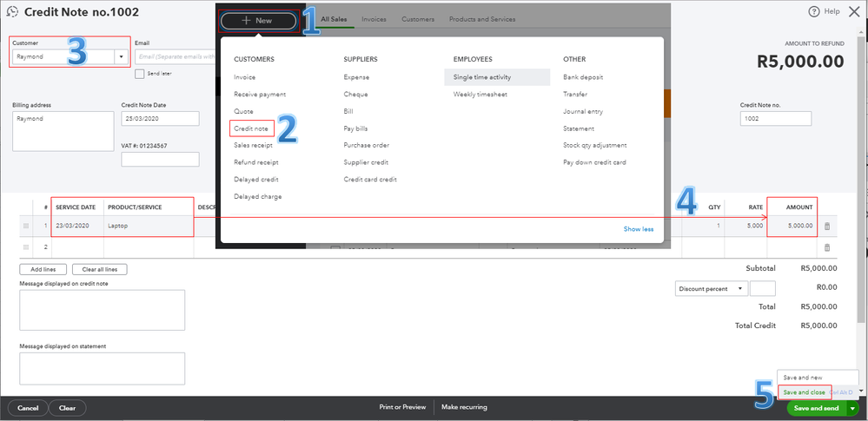Select Transfer under Other
The height and width of the screenshot is (421, 868).
(575, 95)
